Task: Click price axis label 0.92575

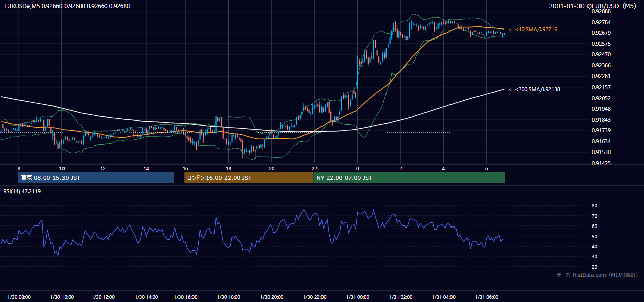Action: pos(600,44)
